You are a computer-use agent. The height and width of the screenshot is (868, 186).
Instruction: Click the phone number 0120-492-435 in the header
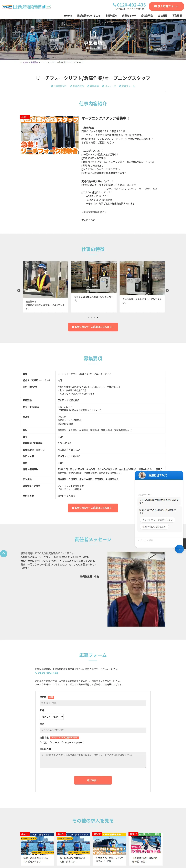point(129,5)
